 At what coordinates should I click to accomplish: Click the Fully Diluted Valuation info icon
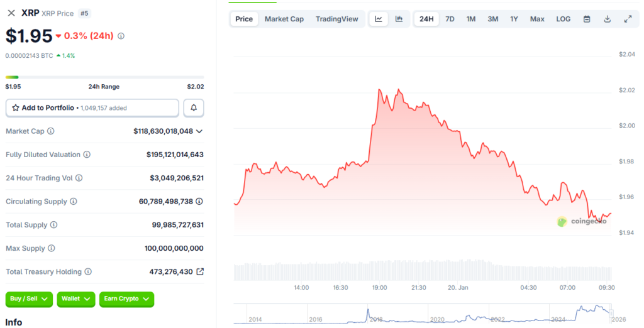[87, 155]
